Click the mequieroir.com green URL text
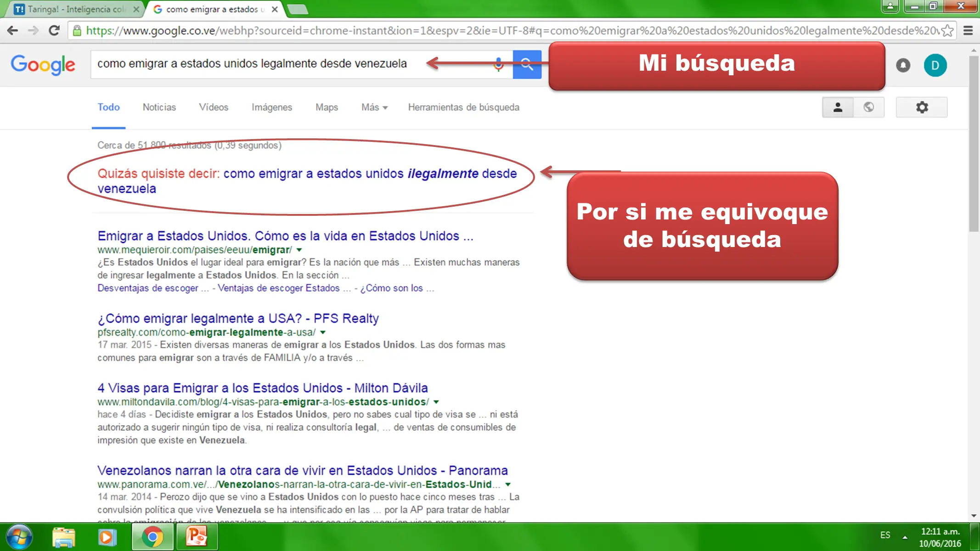 (195, 250)
